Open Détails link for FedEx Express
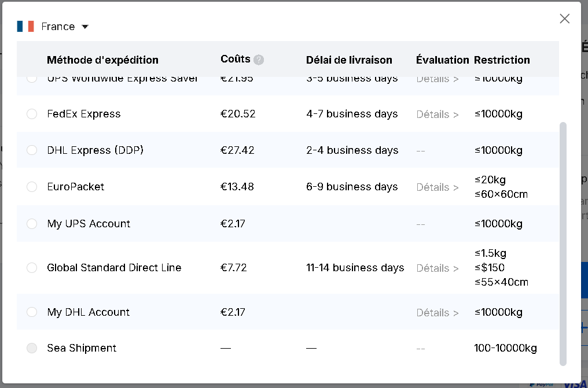Image resolution: width=588 pixels, height=388 pixels. 438,114
